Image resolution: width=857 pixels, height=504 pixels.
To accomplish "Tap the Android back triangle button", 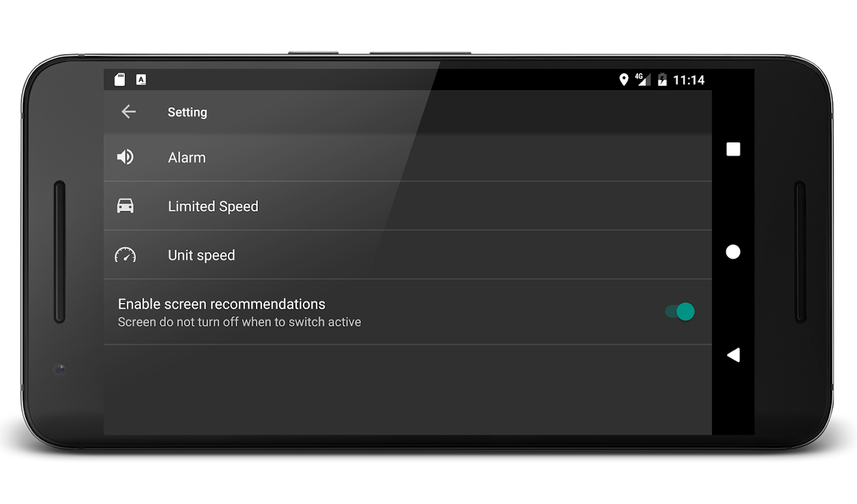I will click(733, 355).
